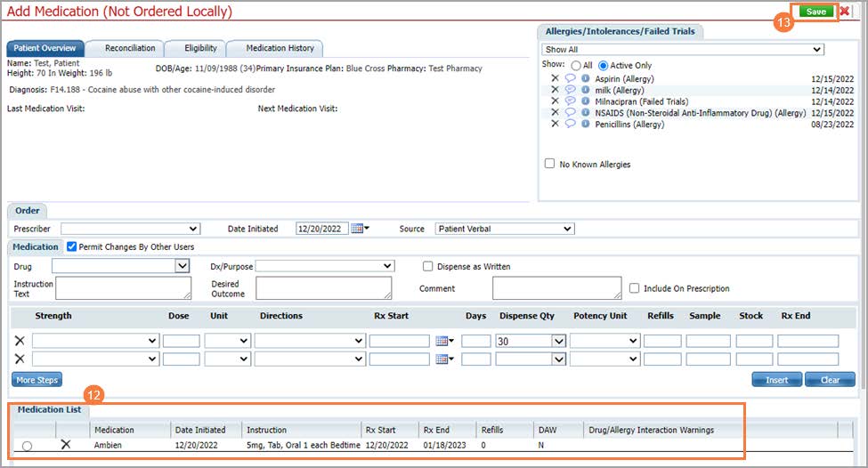Delete the Penicillins allergy entry
Screen dimensions: 868x468
[555, 124]
